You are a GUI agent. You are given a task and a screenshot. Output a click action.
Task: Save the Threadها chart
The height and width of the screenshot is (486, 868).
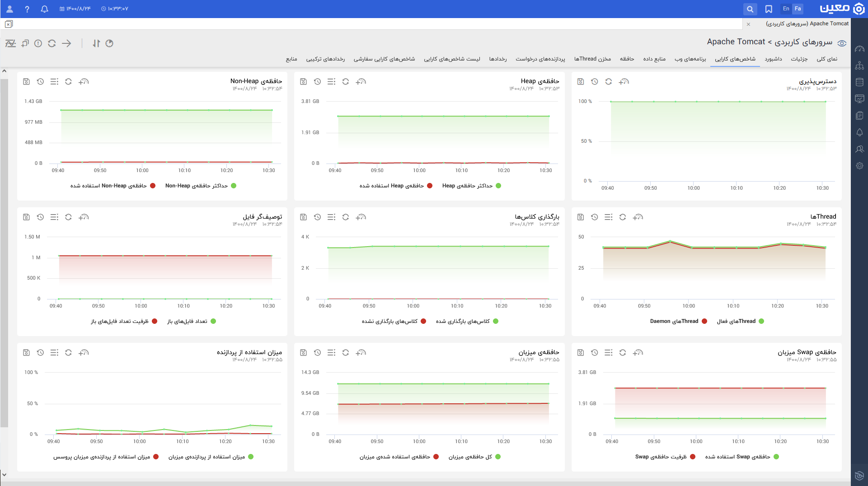(580, 217)
